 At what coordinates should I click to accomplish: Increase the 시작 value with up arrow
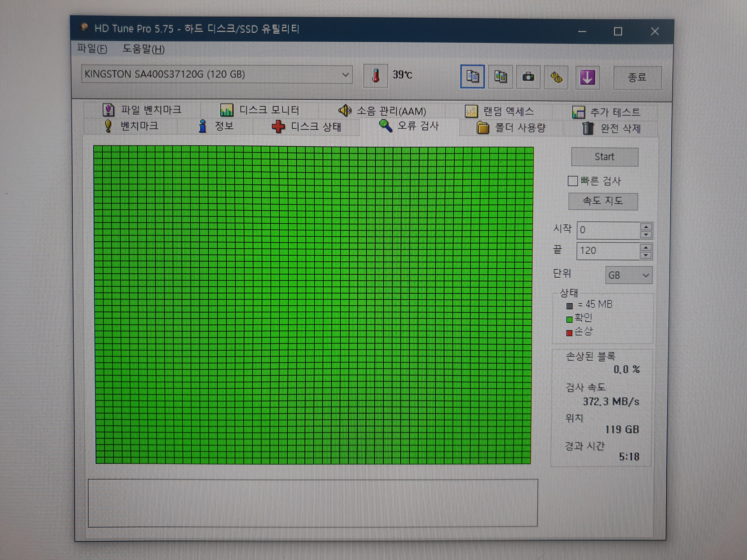point(646,227)
